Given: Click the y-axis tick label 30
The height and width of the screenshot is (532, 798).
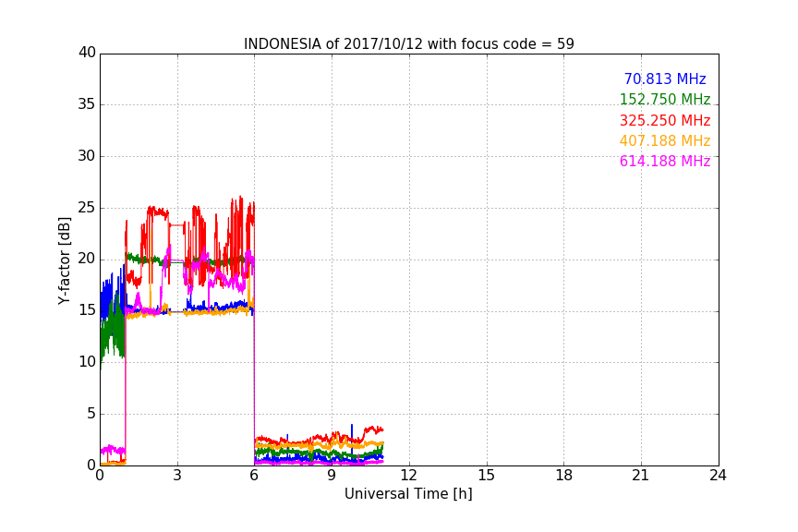Looking at the screenshot, I should point(87,156).
